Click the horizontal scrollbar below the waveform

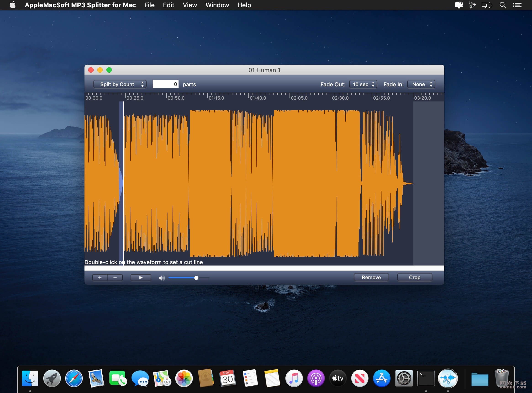pos(264,268)
